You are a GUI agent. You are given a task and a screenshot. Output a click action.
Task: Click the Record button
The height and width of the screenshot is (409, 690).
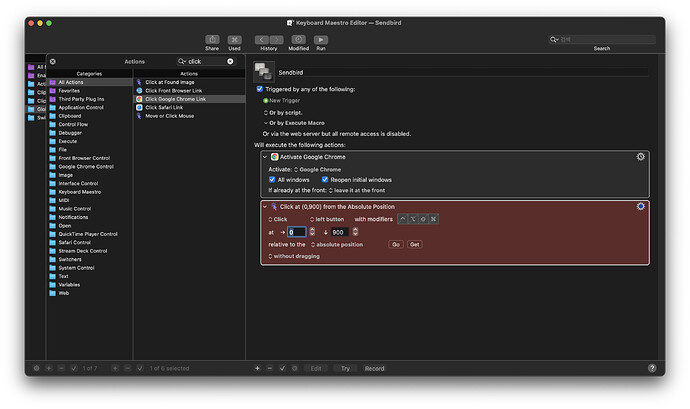pos(374,368)
